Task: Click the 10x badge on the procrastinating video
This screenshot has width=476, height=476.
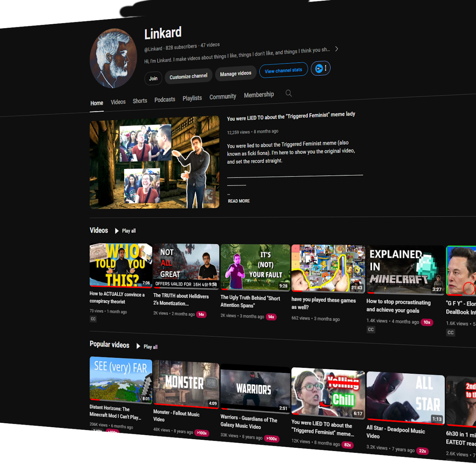Action: click(x=427, y=322)
